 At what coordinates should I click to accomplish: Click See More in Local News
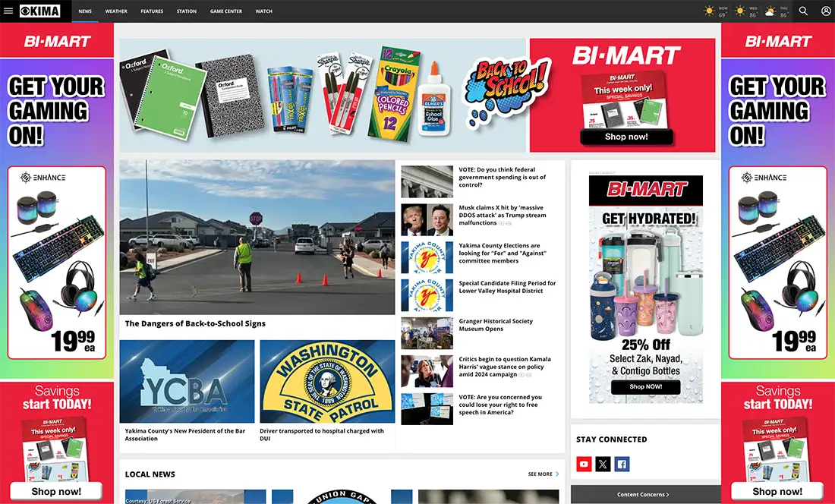point(540,474)
